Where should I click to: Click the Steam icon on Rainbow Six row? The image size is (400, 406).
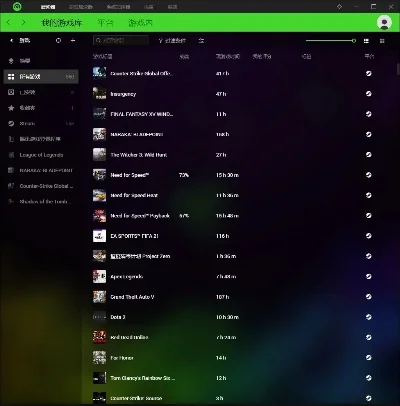pos(369,378)
